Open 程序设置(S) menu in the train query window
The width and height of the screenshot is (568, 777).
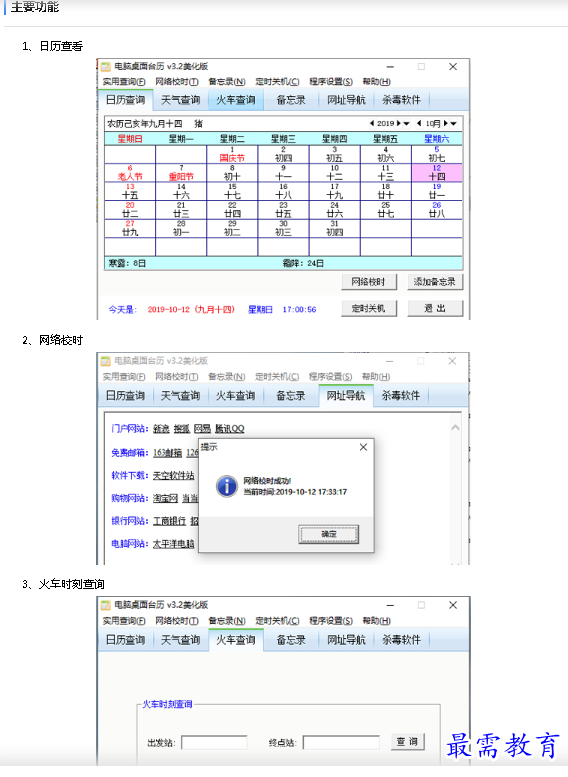331,621
